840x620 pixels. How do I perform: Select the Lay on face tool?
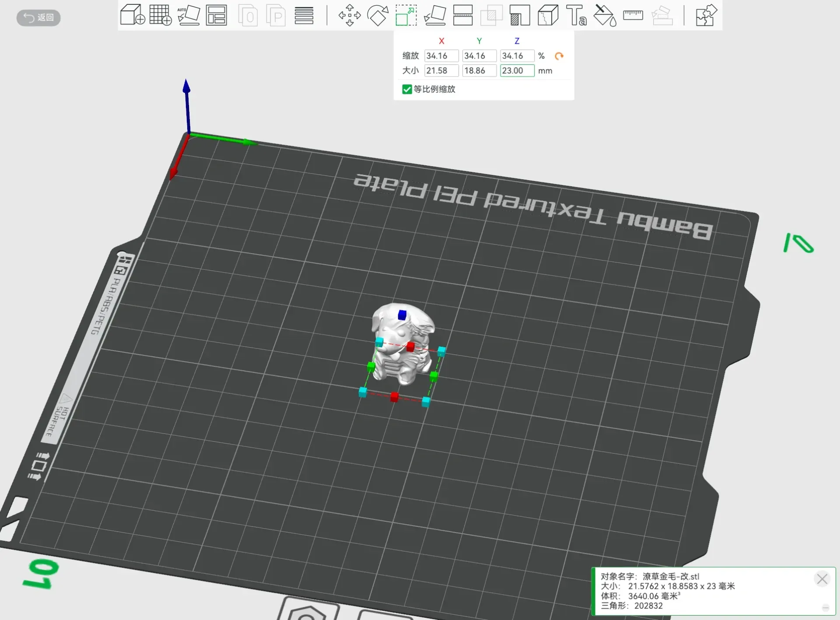pos(435,15)
